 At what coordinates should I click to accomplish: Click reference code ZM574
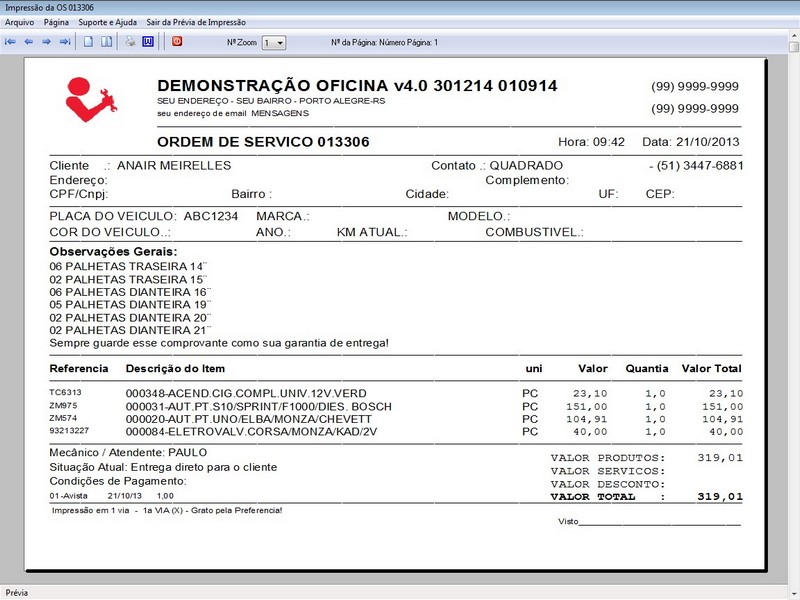pyautogui.click(x=63, y=418)
